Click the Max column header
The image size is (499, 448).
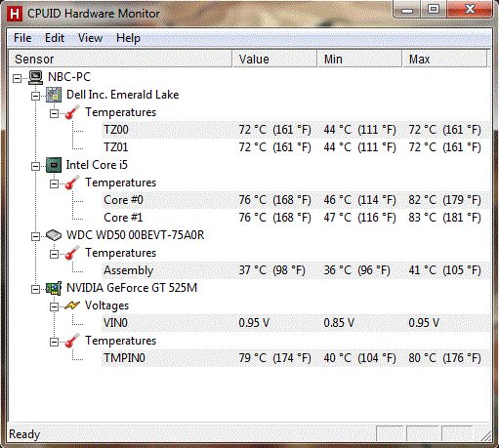[x=444, y=59]
